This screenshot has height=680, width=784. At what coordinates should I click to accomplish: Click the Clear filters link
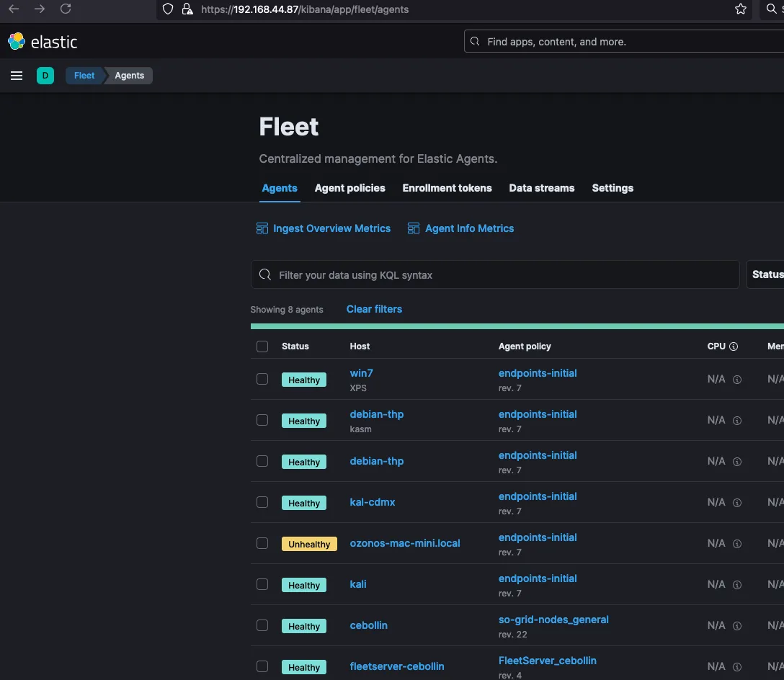pos(374,309)
